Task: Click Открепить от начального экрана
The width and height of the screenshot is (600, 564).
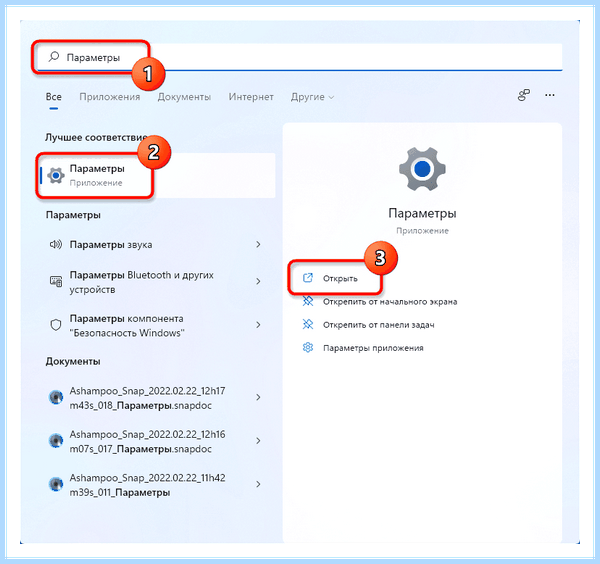Action: tap(390, 302)
